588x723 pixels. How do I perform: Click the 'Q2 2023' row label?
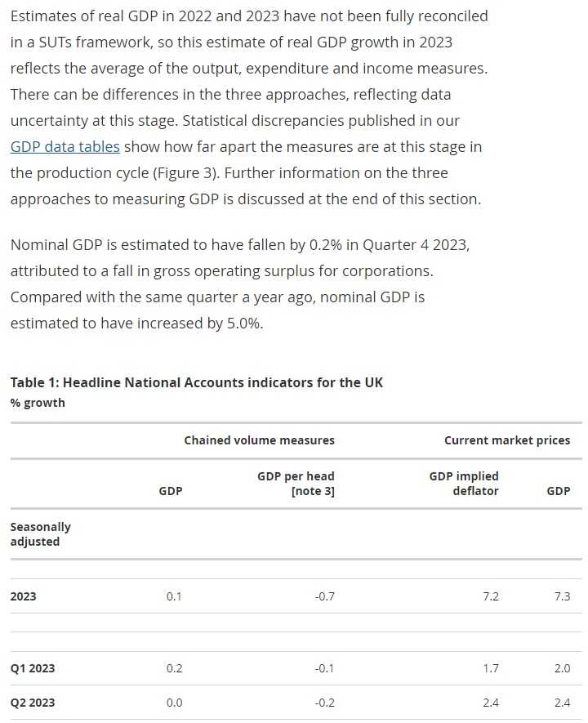pyautogui.click(x=33, y=703)
